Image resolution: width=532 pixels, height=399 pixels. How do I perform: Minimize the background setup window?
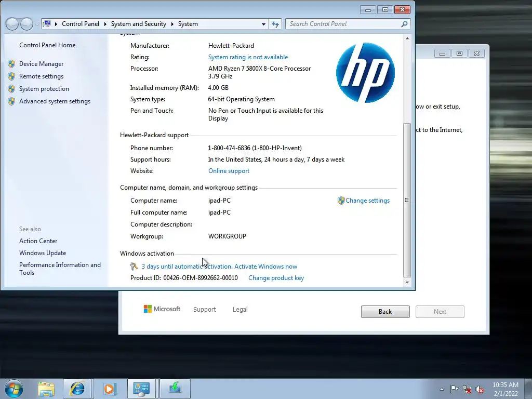(x=442, y=54)
